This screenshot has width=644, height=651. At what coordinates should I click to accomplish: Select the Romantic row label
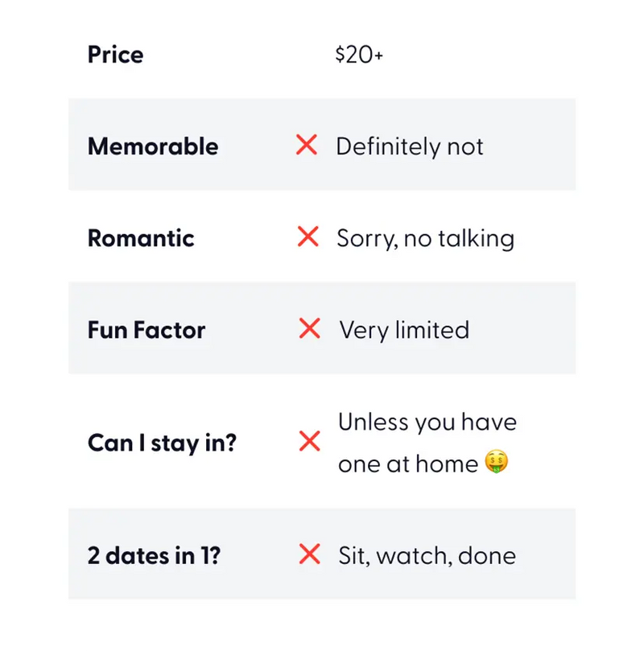point(141,238)
